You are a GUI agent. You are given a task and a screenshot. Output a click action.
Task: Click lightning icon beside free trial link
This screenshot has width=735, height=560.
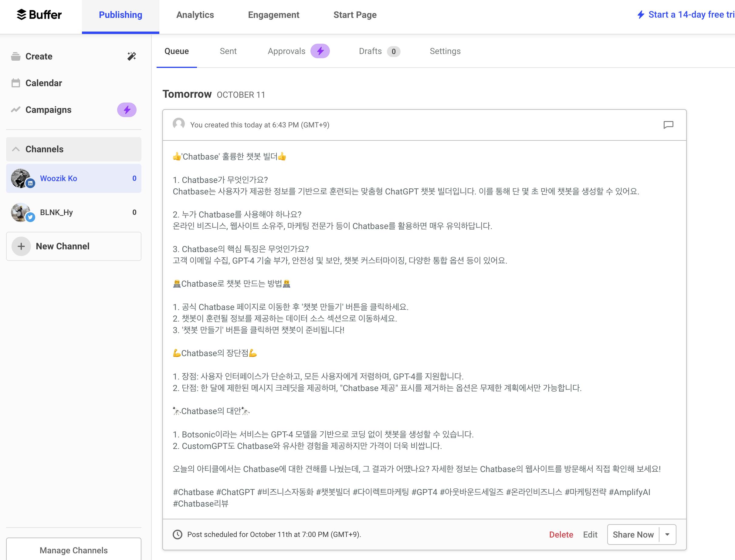[641, 15]
